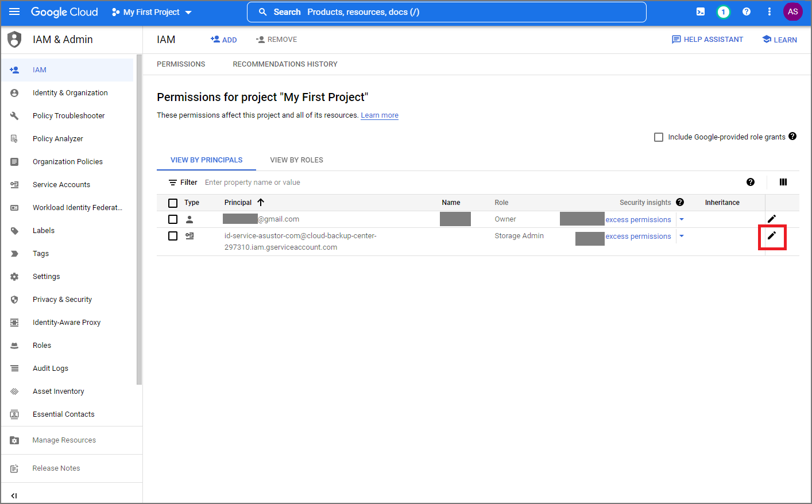The height and width of the screenshot is (504, 812).
Task: Click the Filter list icon
Action: pyautogui.click(x=172, y=183)
